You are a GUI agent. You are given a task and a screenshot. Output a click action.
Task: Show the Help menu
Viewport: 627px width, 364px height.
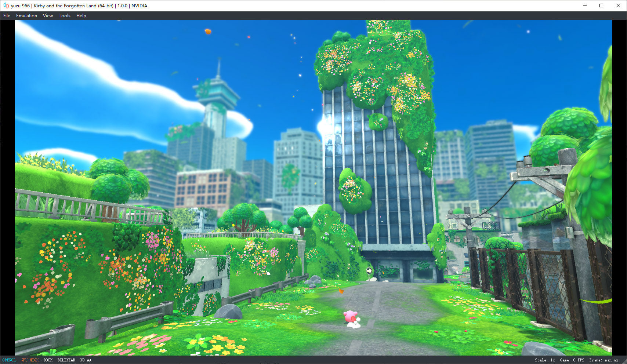point(81,16)
